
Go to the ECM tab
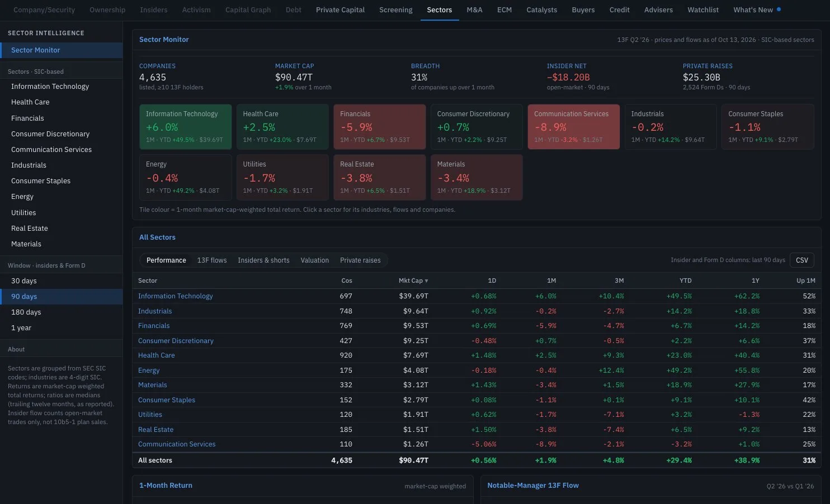pyautogui.click(x=504, y=9)
